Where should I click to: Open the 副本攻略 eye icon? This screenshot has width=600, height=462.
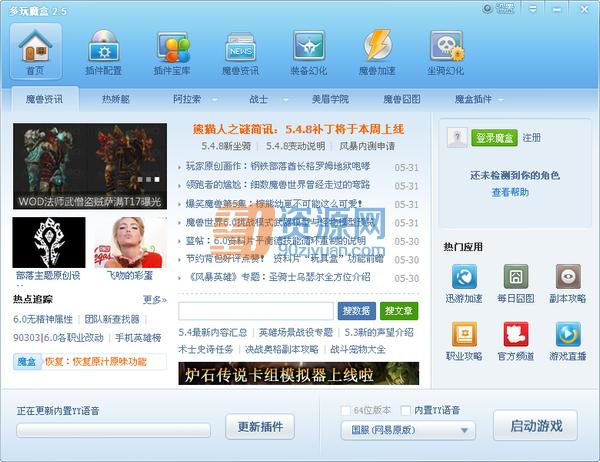coord(568,276)
